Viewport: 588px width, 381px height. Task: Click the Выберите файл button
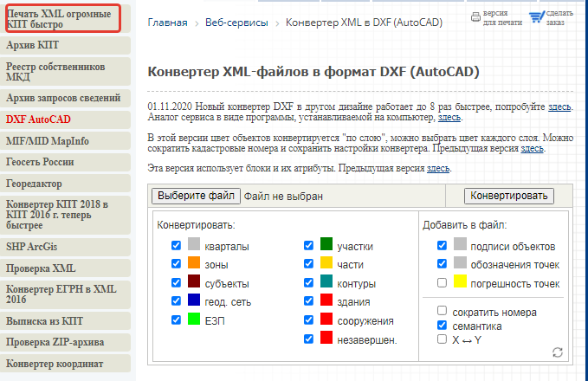[x=196, y=196]
